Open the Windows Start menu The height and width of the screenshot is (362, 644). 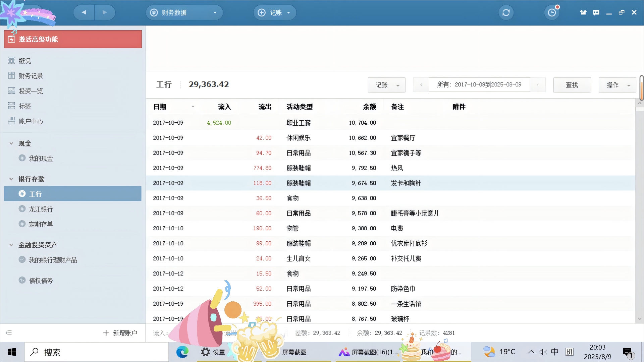[12, 352]
